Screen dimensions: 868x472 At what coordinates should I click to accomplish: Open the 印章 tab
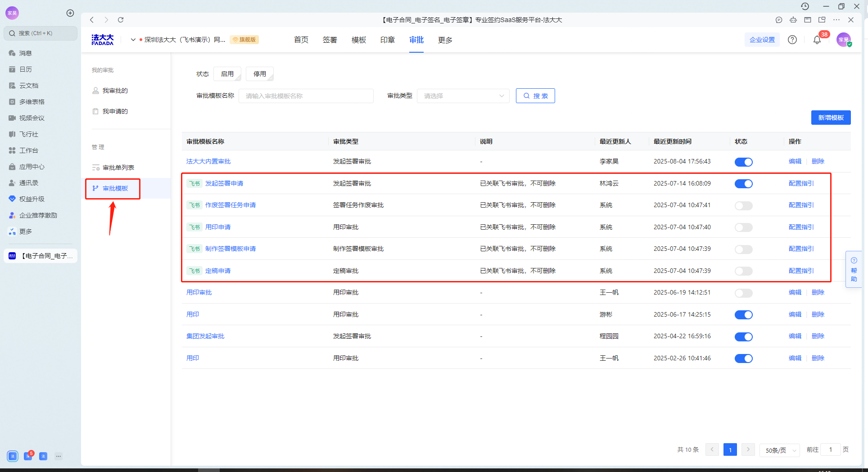(x=388, y=40)
